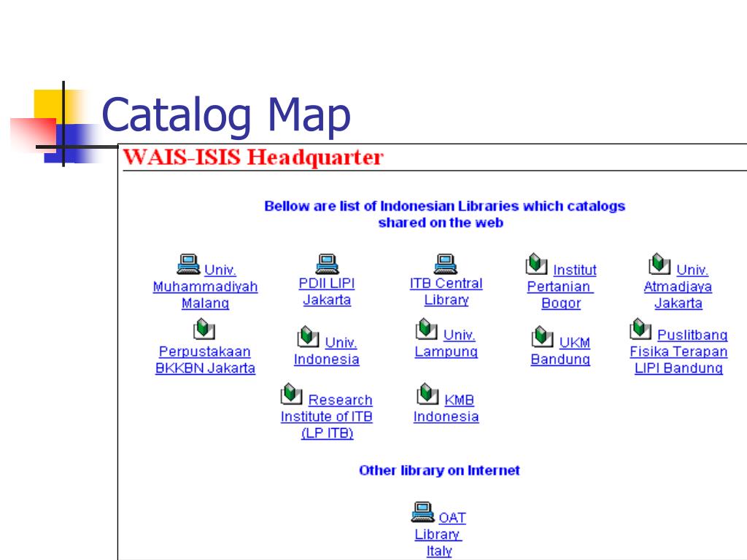Screen dimensions: 747x560
Task: Open Puslitbang Fisika Terapan LIPI Bandung link
Action: (678, 351)
